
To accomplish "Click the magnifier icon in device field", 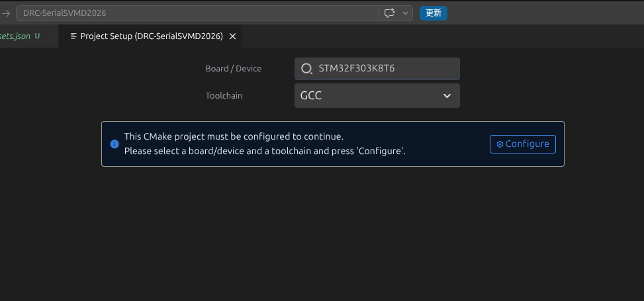I will coord(306,69).
